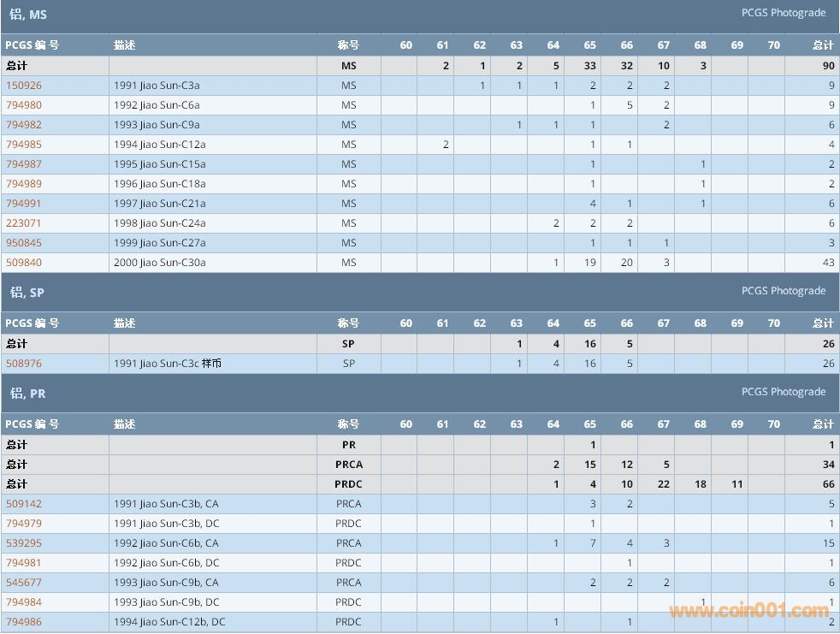
Task: Click the www.coin001.com watermark
Action: pyautogui.click(x=748, y=611)
